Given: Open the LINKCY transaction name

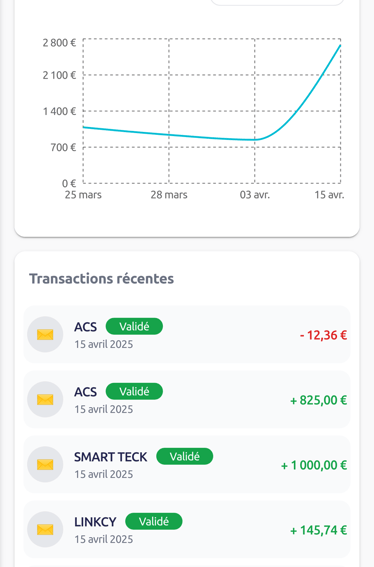Looking at the screenshot, I should (x=95, y=522).
